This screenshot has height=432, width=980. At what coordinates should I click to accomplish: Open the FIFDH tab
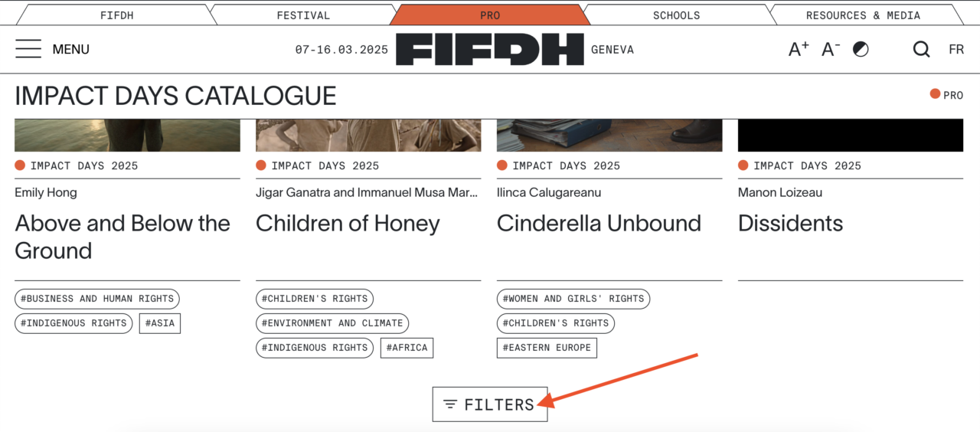116,15
